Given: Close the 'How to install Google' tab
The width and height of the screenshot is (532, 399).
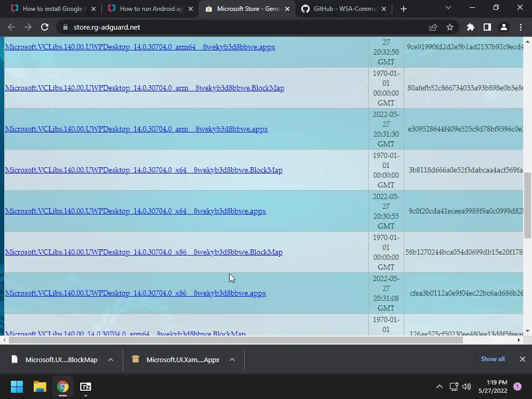Looking at the screenshot, I should [x=94, y=9].
